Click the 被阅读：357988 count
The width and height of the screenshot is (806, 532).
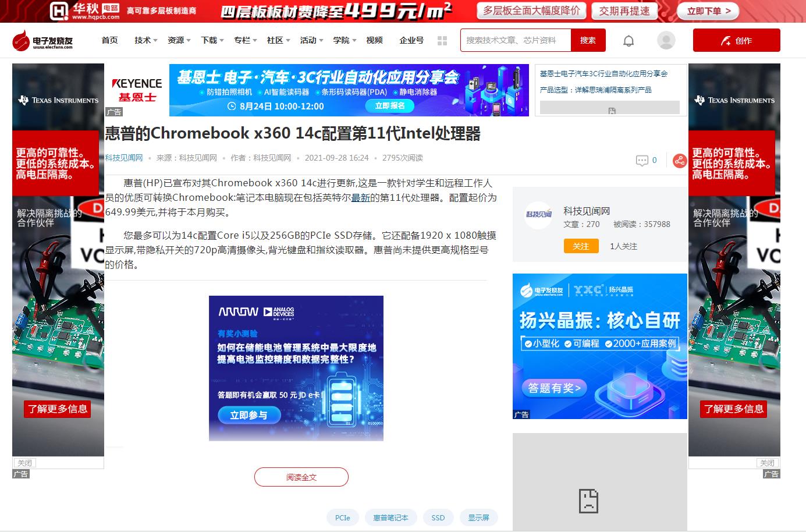(642, 224)
